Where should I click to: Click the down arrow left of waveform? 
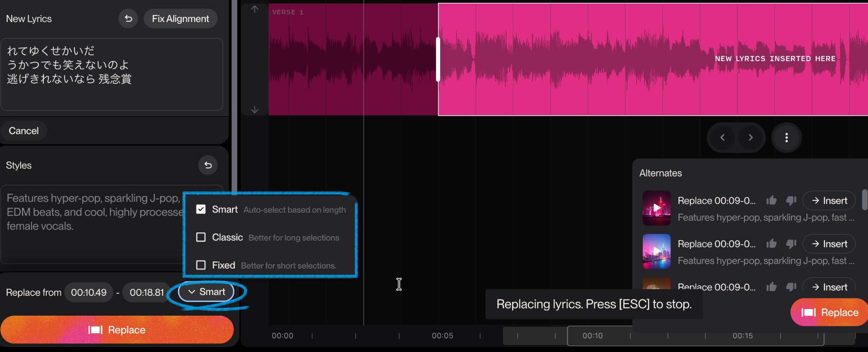pyautogui.click(x=255, y=109)
